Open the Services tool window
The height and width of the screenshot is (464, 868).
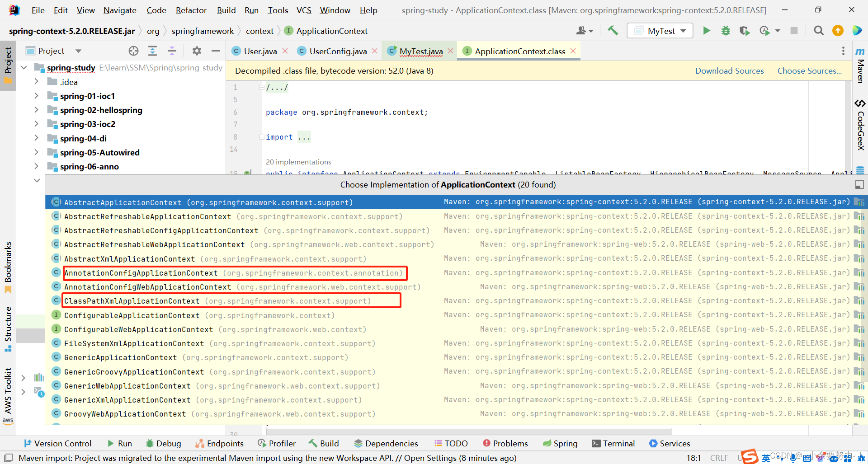coord(670,443)
